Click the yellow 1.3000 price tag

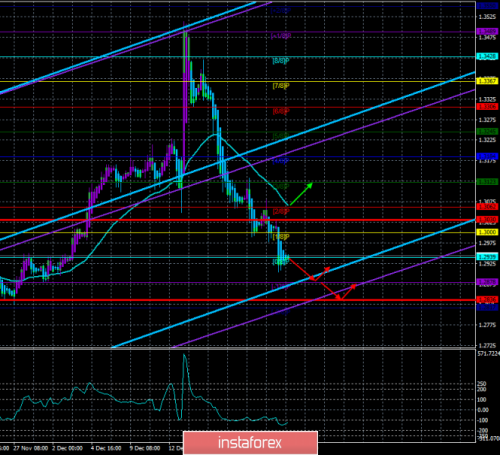pos(488,232)
